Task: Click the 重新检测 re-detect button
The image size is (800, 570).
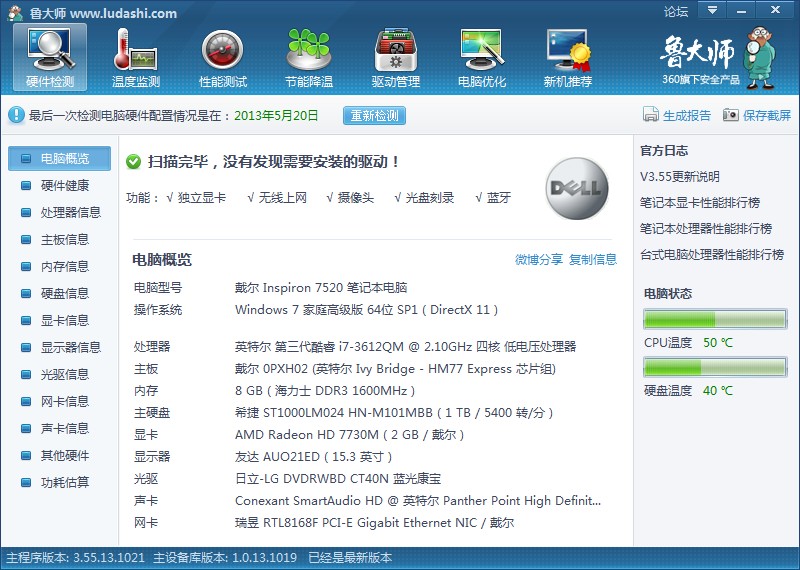Action: point(375,116)
